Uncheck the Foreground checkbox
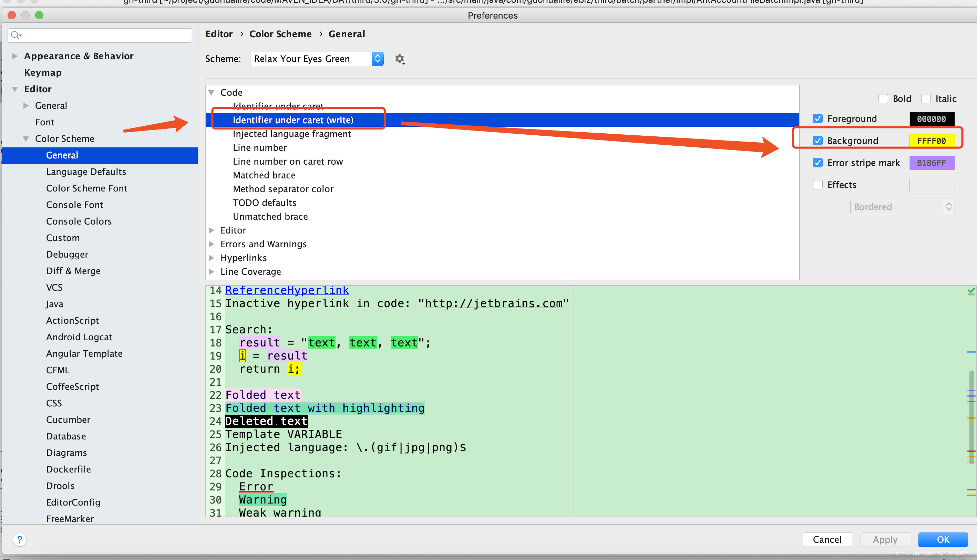This screenshot has width=977, height=560. (818, 118)
